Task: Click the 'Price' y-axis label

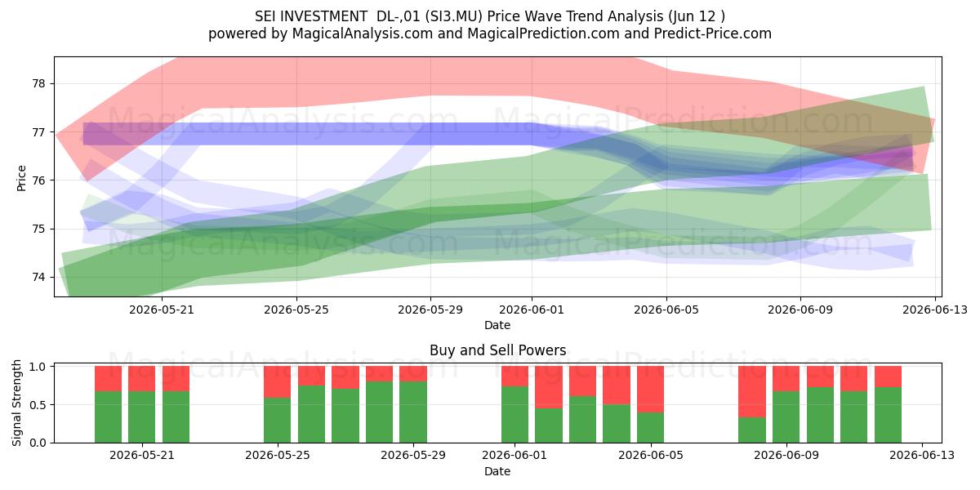Action: click(21, 177)
